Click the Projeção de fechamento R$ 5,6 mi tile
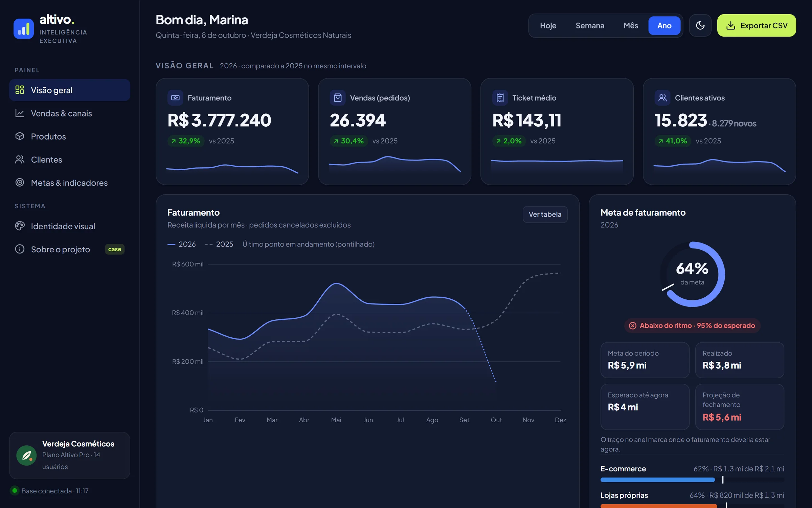 tap(740, 407)
